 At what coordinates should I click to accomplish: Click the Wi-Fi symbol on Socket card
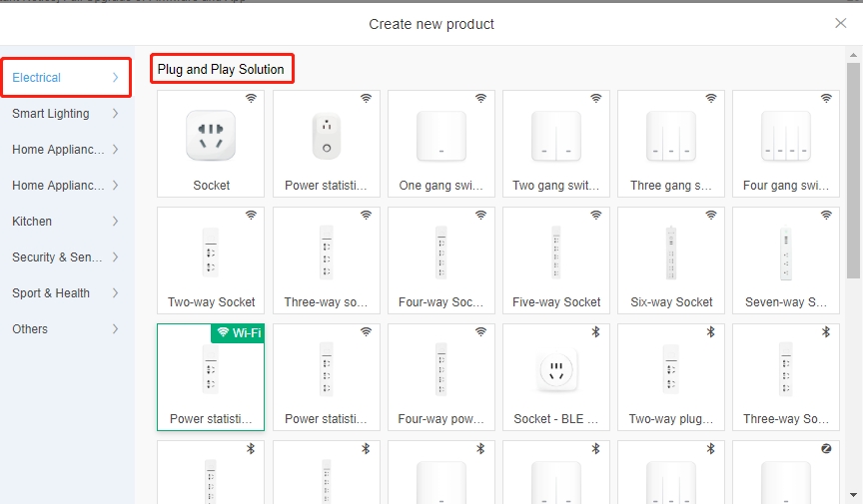[x=251, y=99]
